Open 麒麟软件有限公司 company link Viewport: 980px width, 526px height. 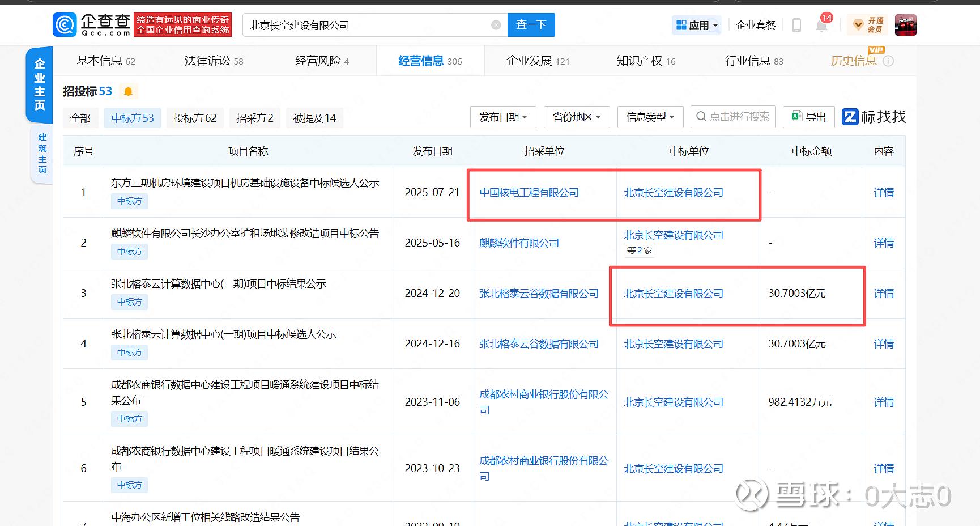coord(519,243)
